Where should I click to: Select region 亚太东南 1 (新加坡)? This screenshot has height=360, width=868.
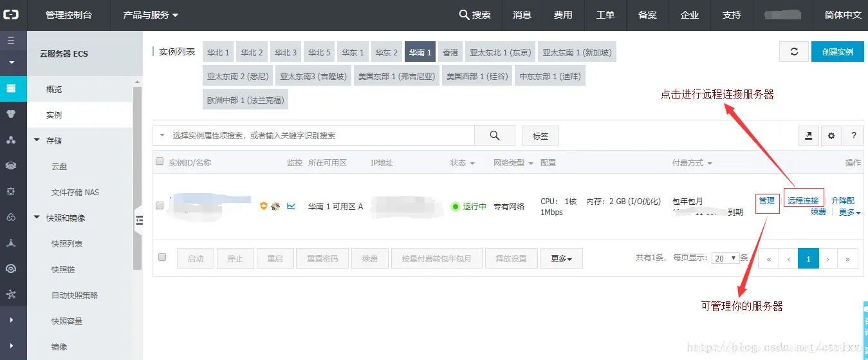click(577, 53)
